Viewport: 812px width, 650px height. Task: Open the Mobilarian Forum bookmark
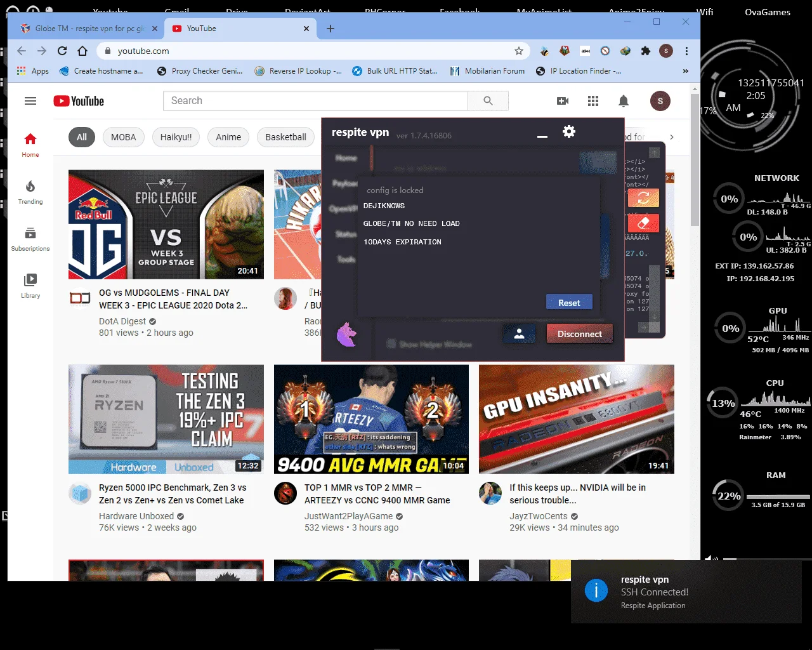point(487,71)
